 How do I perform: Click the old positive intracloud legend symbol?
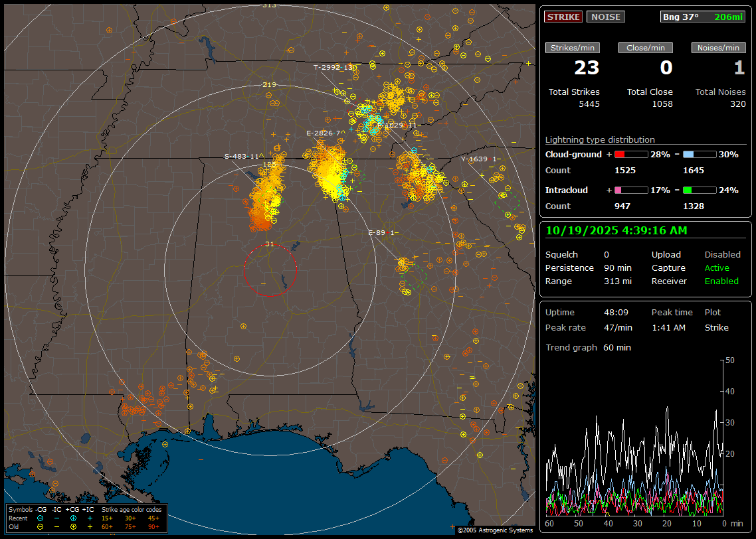pyautogui.click(x=90, y=526)
